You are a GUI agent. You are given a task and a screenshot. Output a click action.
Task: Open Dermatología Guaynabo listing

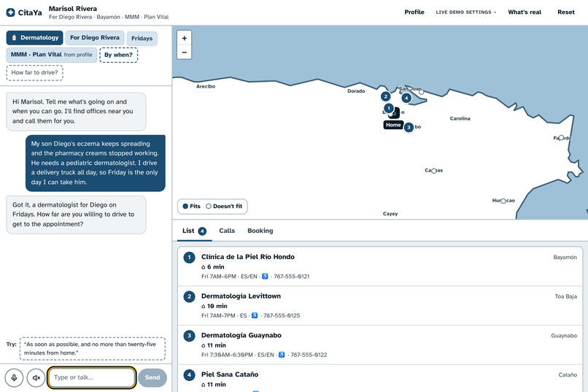point(380,345)
